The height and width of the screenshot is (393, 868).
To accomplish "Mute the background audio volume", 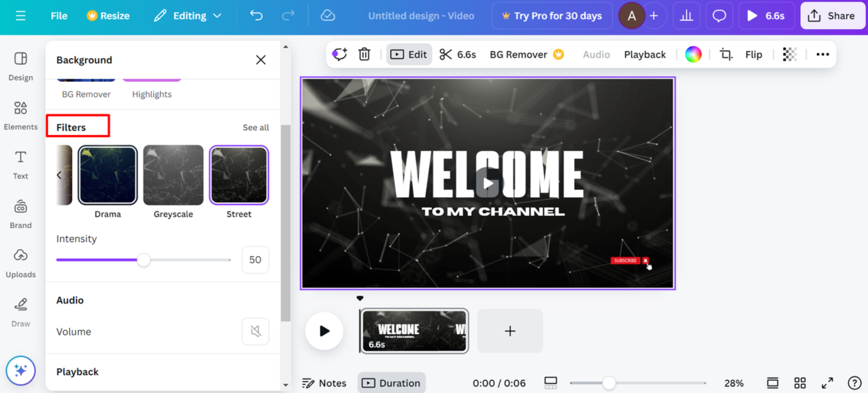I will tap(255, 331).
